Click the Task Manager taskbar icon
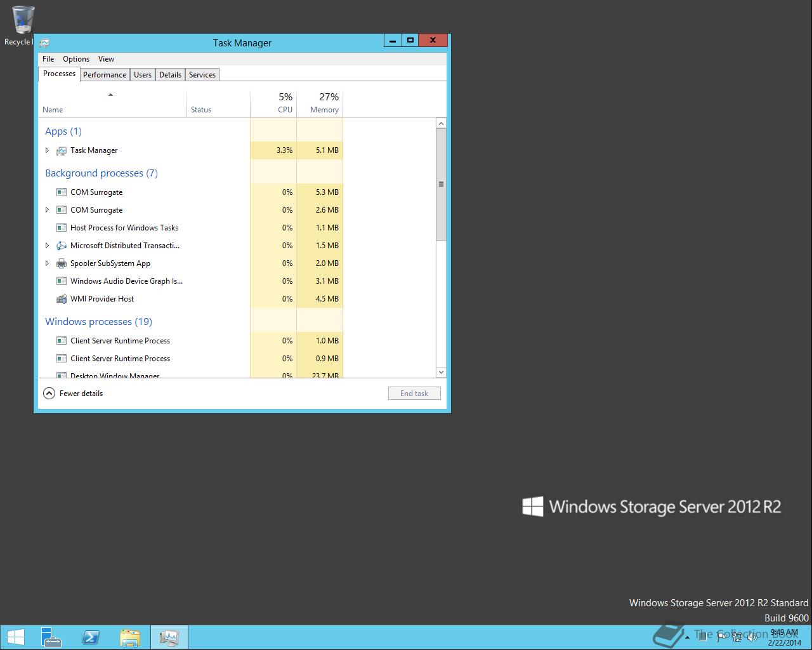 pyautogui.click(x=169, y=637)
